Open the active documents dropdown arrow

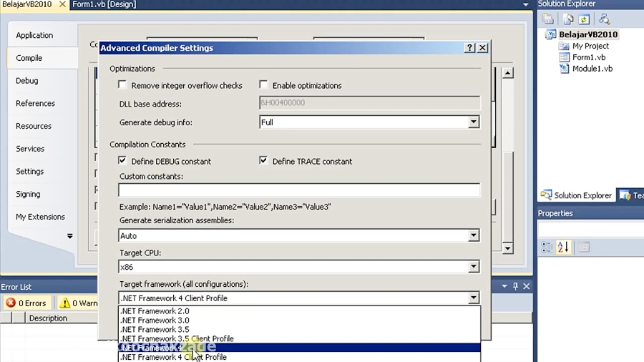pos(526,4)
